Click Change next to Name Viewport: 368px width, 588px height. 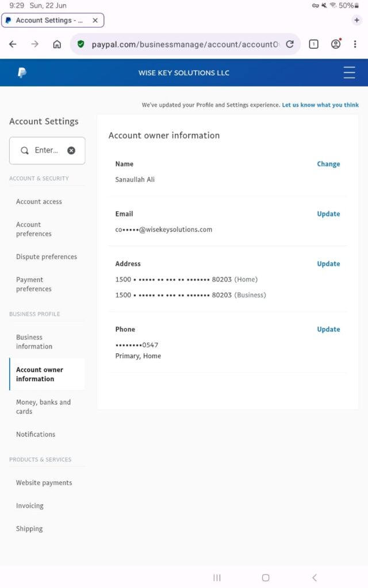[328, 164]
